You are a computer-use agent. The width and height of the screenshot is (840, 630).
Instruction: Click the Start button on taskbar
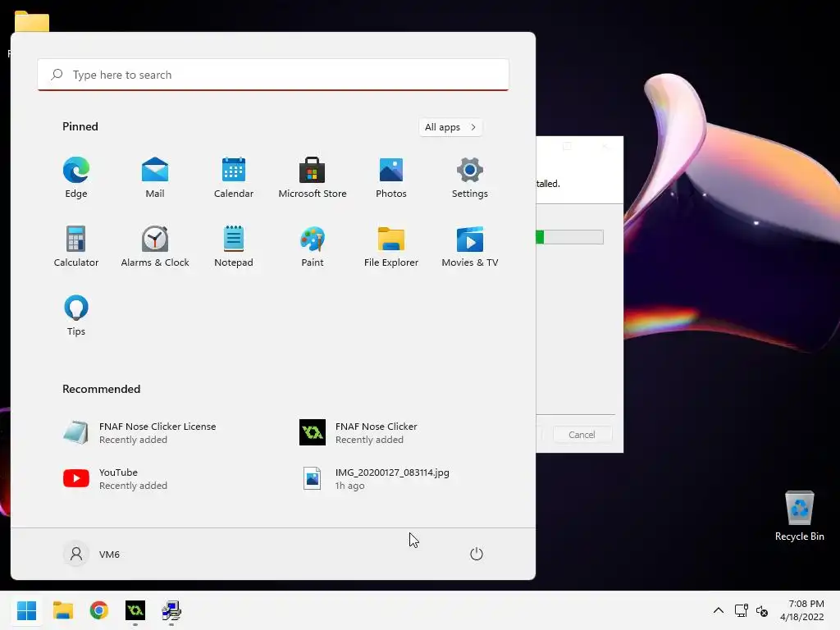26,610
